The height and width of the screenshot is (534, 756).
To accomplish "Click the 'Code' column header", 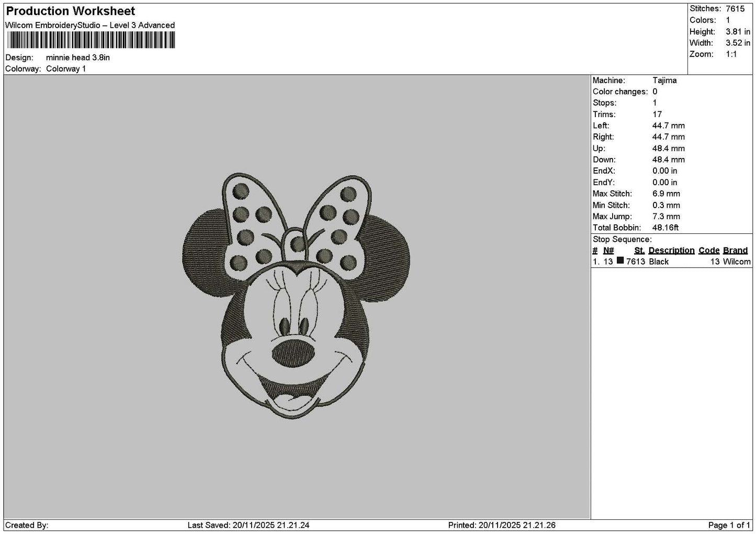I will pos(709,251).
